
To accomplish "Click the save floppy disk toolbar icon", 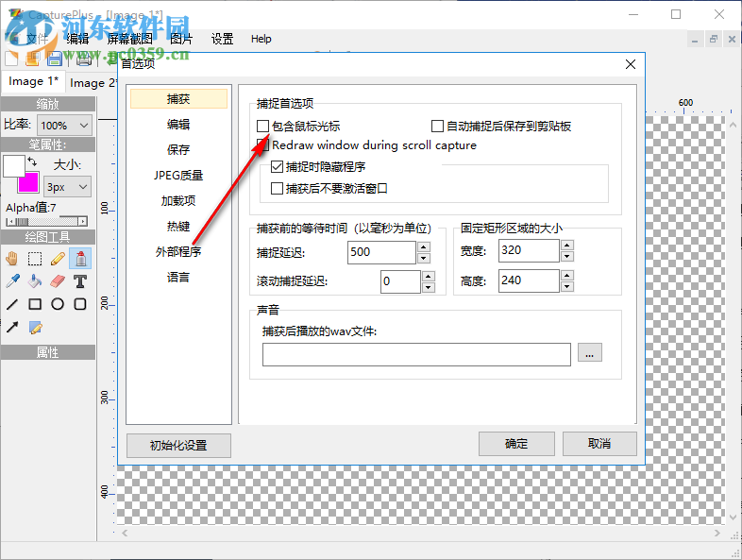I will coord(55,59).
